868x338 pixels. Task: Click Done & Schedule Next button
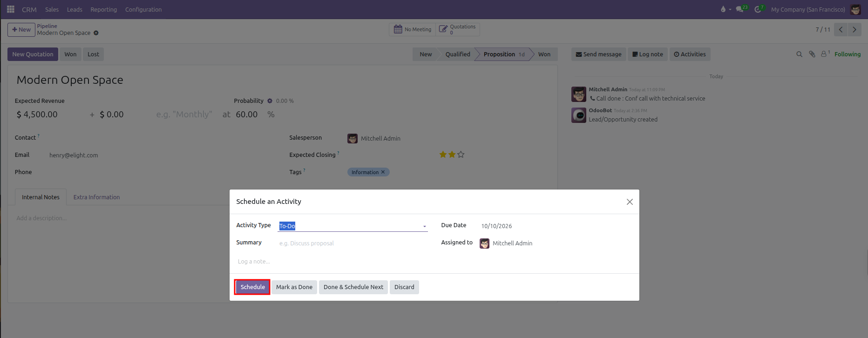point(353,287)
